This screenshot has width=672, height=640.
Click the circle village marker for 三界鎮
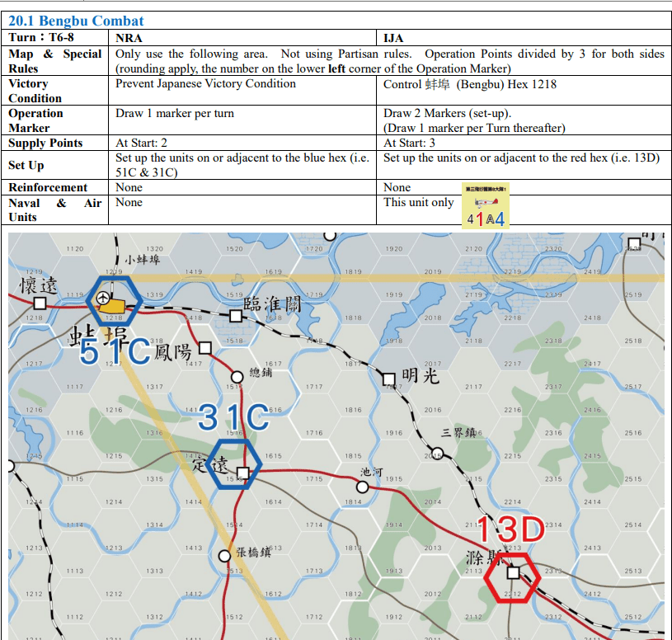coord(438,453)
